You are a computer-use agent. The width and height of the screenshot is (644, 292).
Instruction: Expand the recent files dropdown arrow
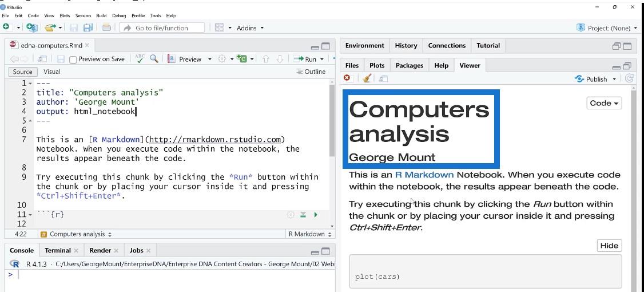61,27
